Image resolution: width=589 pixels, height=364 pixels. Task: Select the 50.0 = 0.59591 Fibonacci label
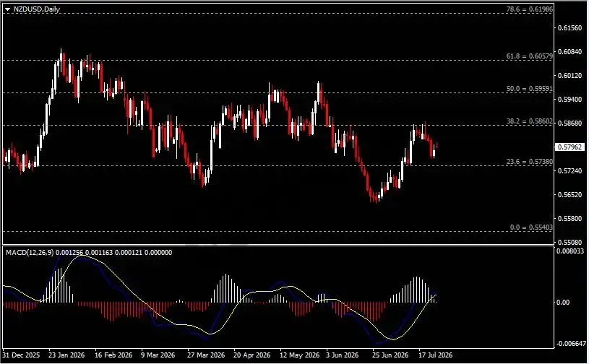[529, 89]
